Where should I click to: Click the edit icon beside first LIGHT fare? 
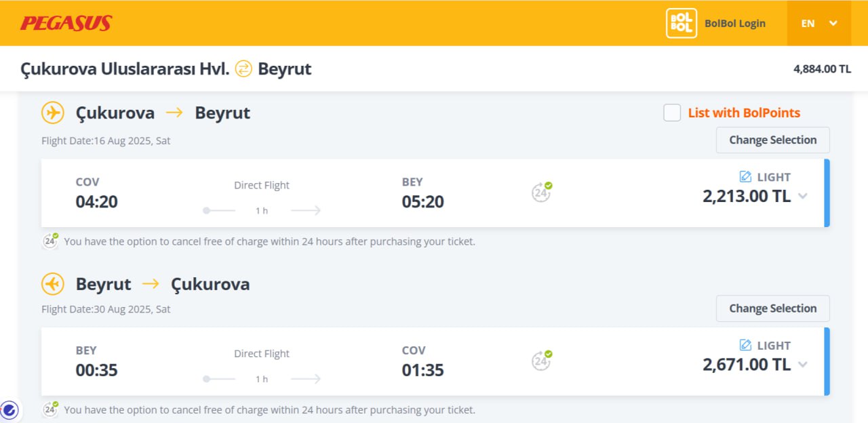point(745,177)
